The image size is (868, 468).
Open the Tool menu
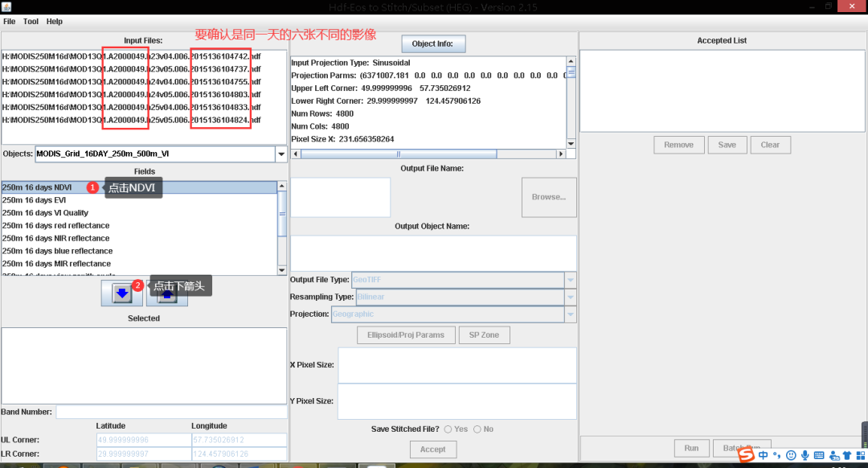31,21
